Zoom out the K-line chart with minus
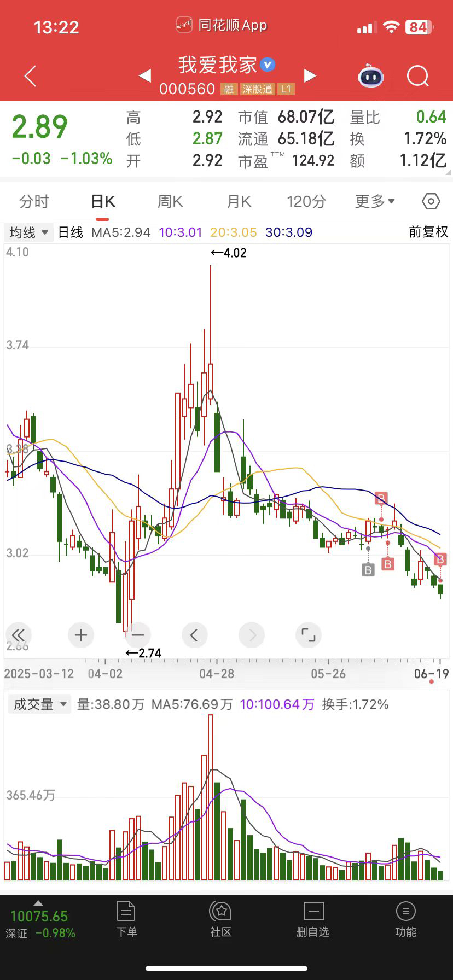 point(138,635)
